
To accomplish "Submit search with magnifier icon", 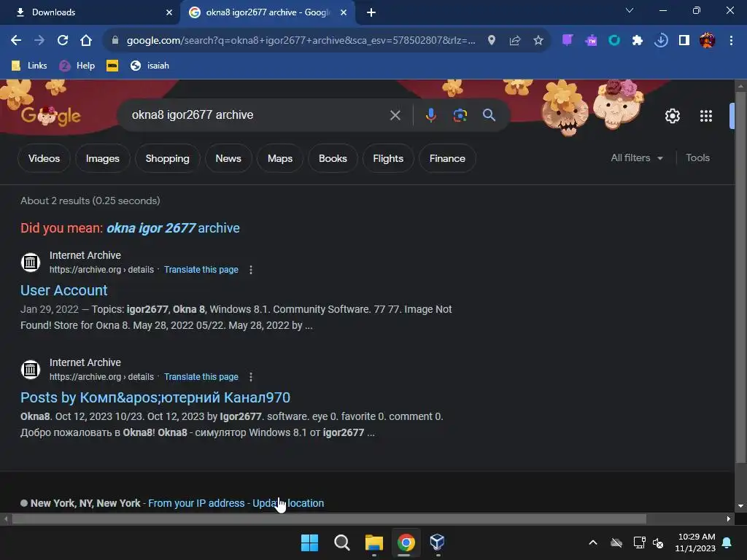I will [489, 114].
